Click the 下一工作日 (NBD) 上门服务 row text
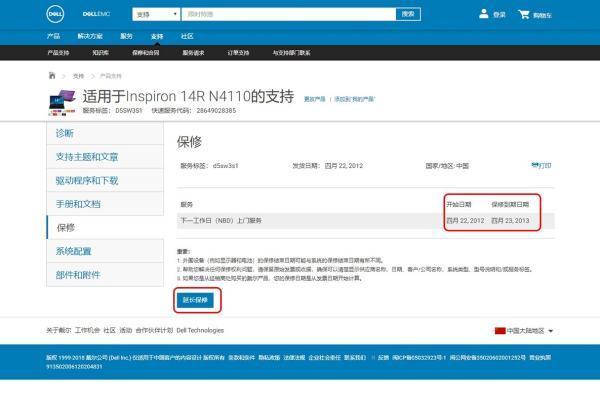600x405 pixels. click(x=221, y=221)
